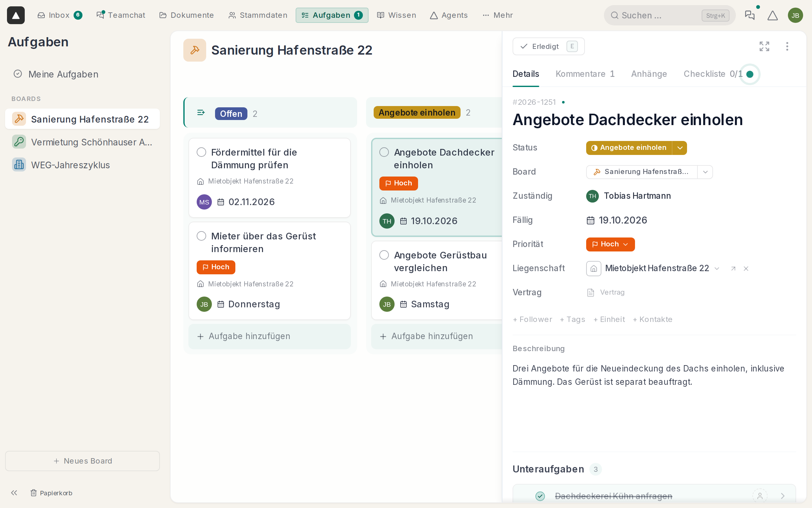
Task: Switch to the Checkliste tab
Action: (x=713, y=74)
